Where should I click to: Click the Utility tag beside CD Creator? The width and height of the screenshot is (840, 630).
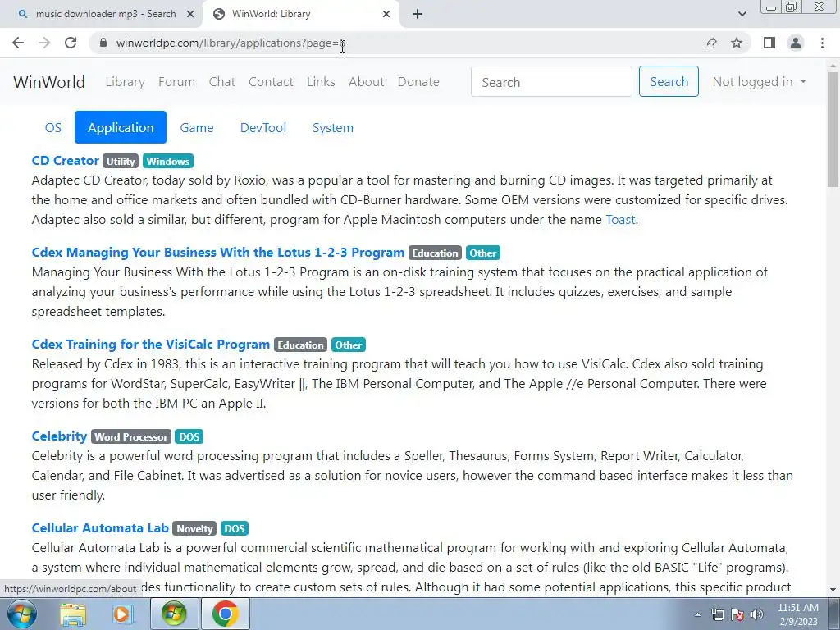pyautogui.click(x=121, y=162)
